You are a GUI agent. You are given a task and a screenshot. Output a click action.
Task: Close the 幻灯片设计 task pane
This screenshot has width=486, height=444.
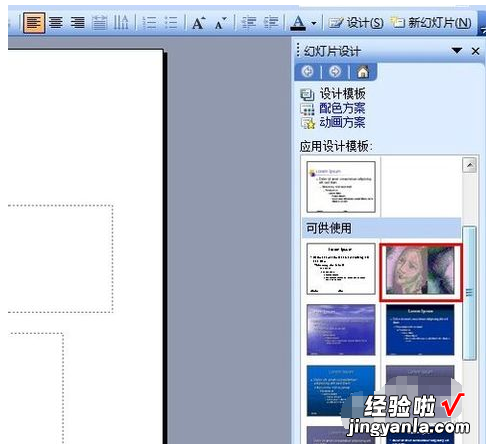(475, 51)
